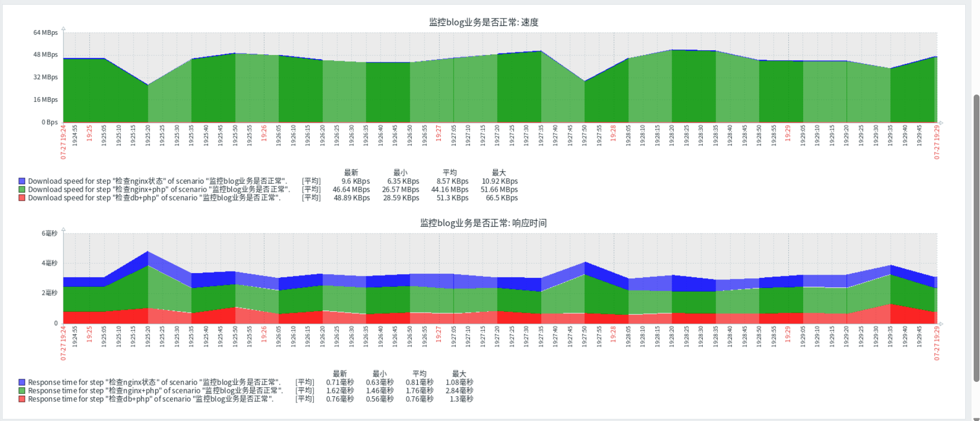980x421 pixels.
Task: Click the 48 MBps label on speed graph
Action: [x=45, y=55]
